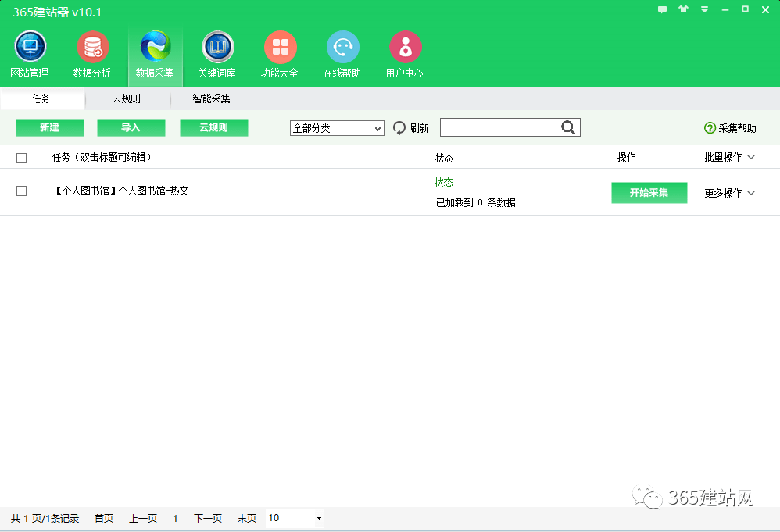Click the 采集帮助 question mark icon

(x=710, y=128)
